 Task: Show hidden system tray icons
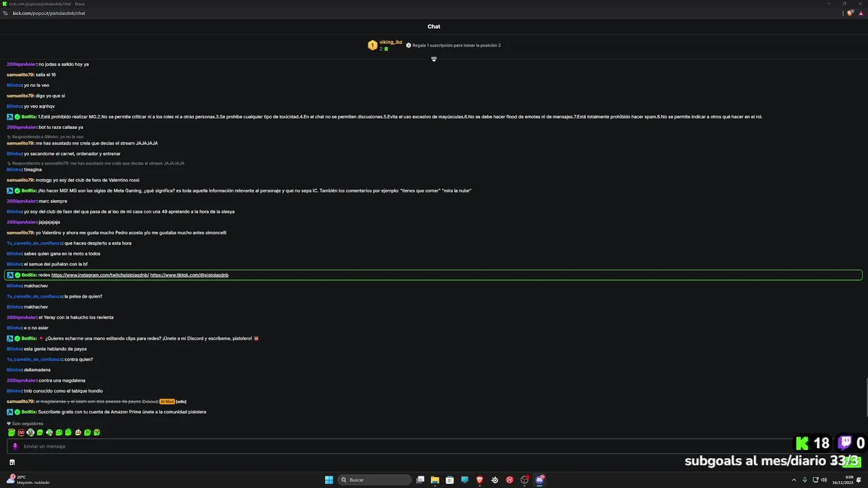[x=795, y=480]
